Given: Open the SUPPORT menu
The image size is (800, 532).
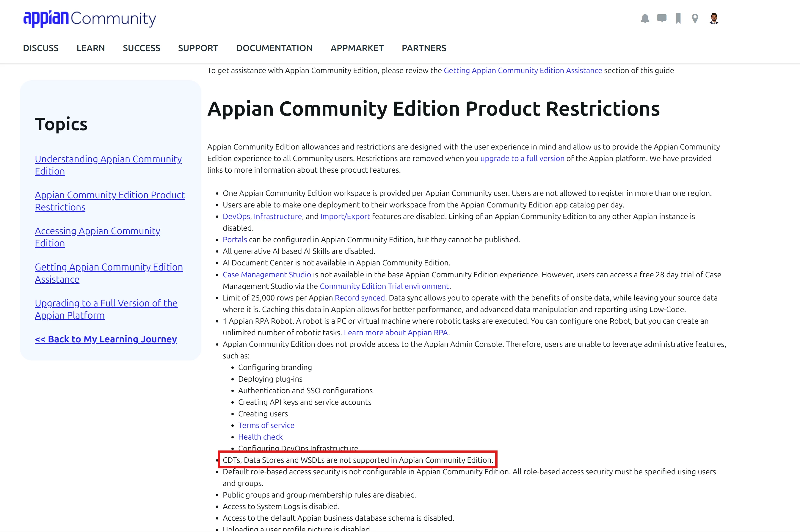Looking at the screenshot, I should tap(198, 48).
